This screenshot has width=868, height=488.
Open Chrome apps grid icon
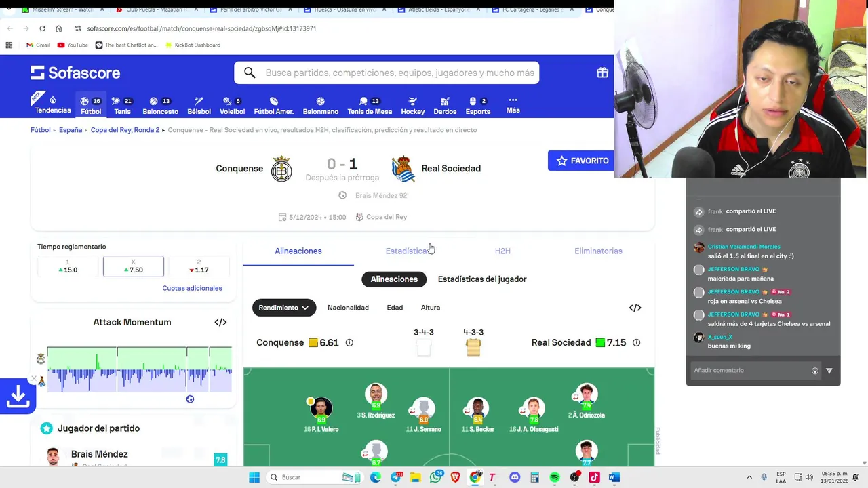[9, 45]
